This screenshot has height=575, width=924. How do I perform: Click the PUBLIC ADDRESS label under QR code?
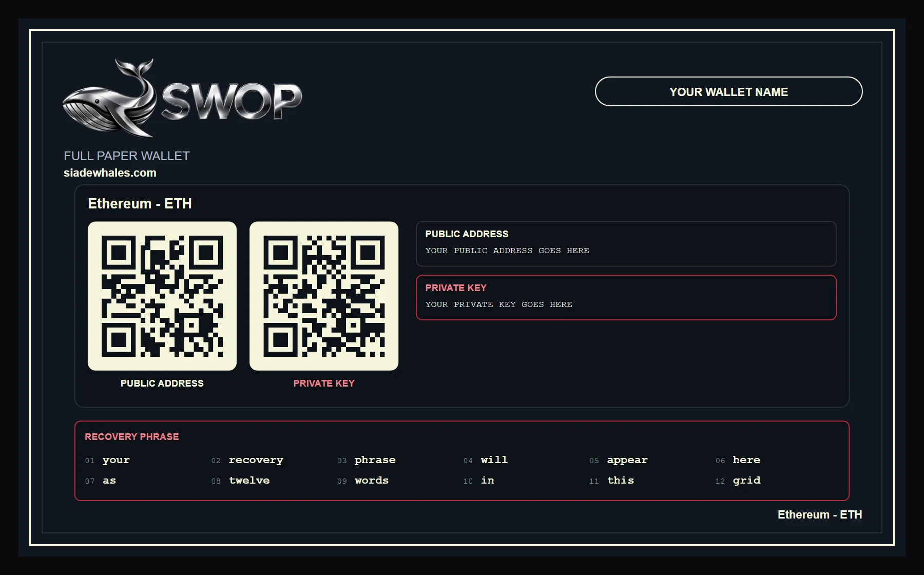(162, 384)
